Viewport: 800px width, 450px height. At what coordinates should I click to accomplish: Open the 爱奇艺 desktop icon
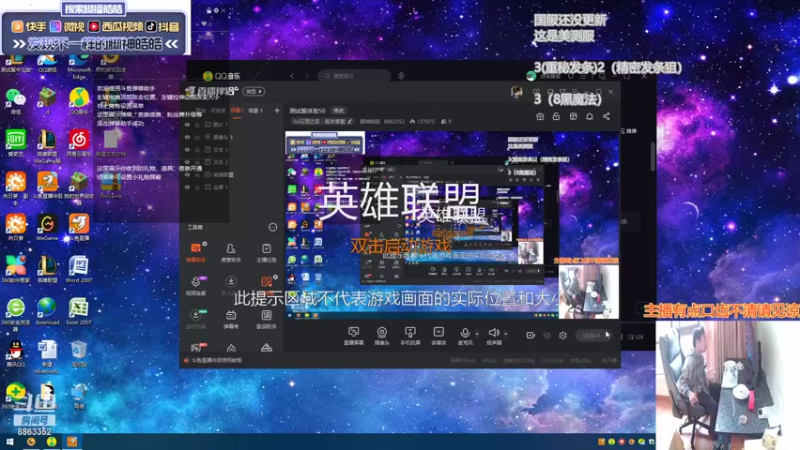click(16, 142)
